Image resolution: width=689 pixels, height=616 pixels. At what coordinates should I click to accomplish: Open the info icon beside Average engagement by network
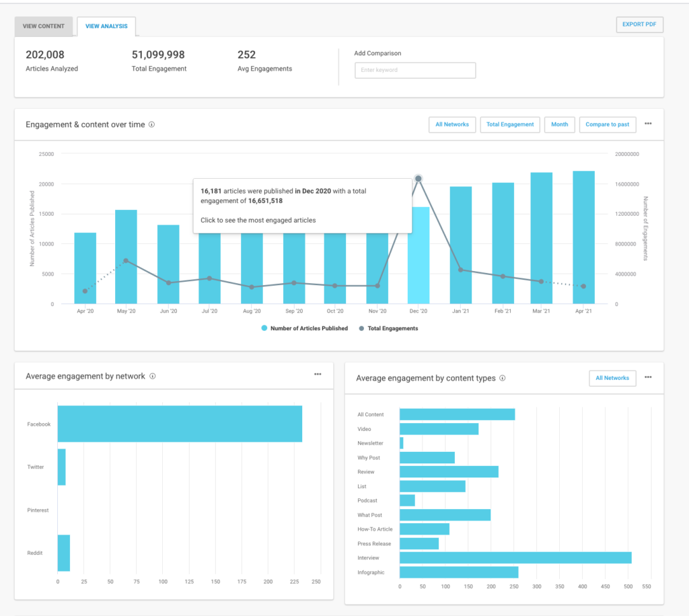click(x=153, y=377)
